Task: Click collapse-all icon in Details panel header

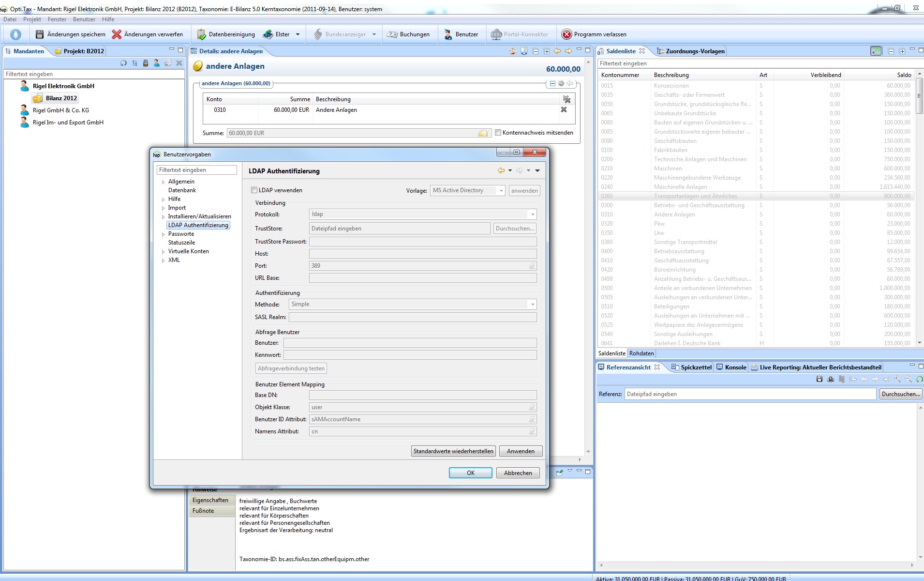Action: coord(536,51)
